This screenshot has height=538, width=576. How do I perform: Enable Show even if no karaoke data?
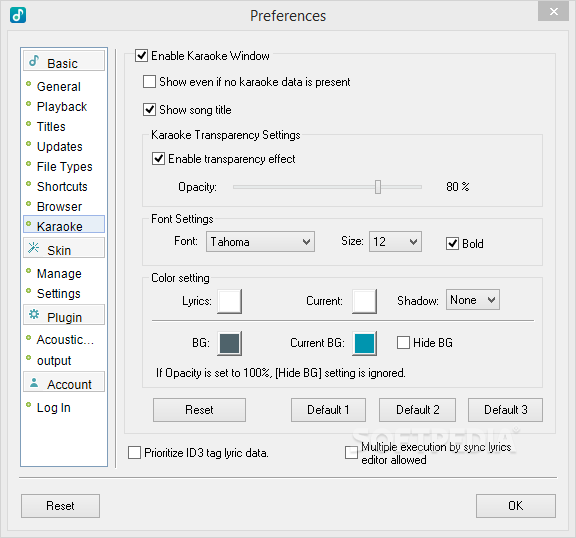click(149, 82)
